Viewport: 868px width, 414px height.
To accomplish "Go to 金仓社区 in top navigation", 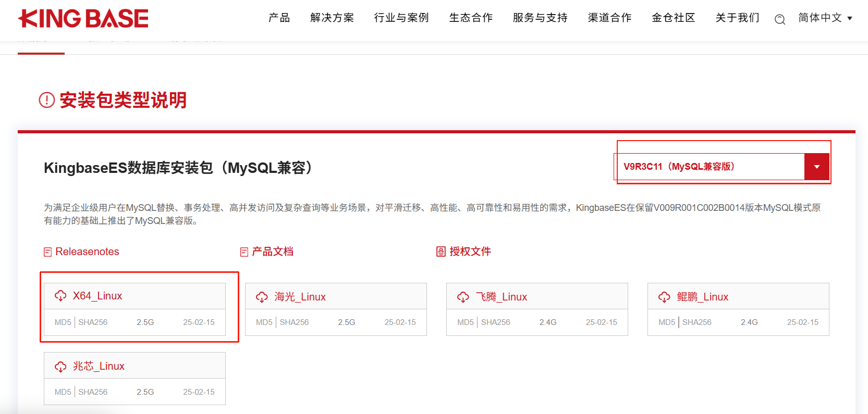I will [673, 18].
